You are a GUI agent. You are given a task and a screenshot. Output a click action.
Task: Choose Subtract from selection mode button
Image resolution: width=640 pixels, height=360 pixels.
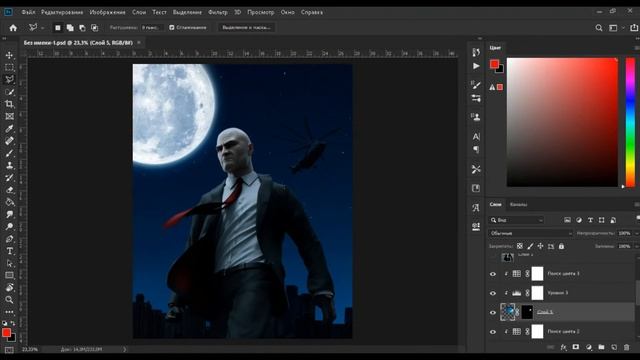[82, 28]
